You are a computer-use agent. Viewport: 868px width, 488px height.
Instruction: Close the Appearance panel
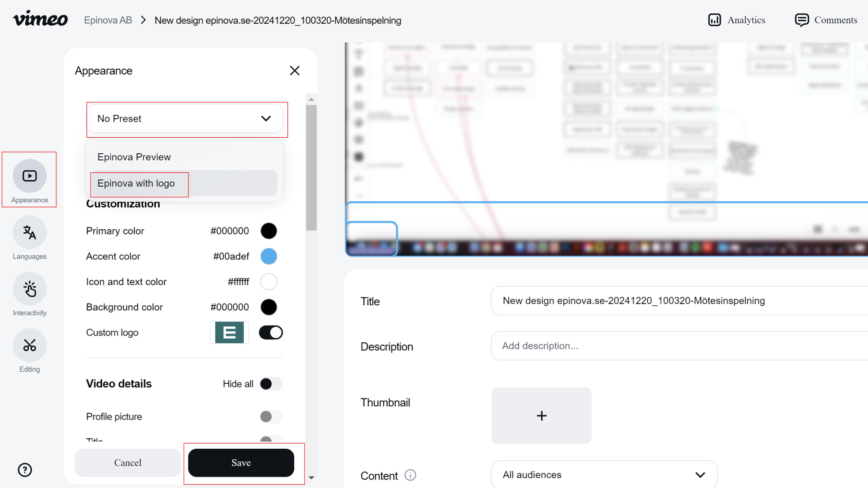(x=294, y=70)
